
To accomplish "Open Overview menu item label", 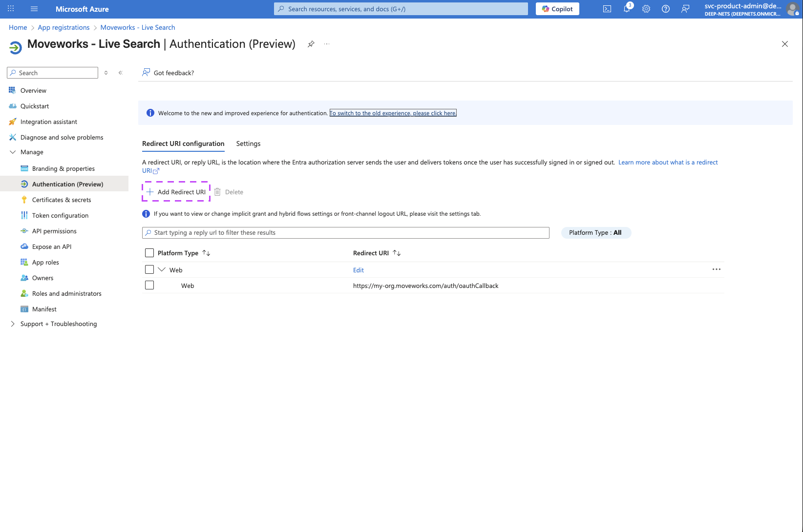I will coord(33,91).
